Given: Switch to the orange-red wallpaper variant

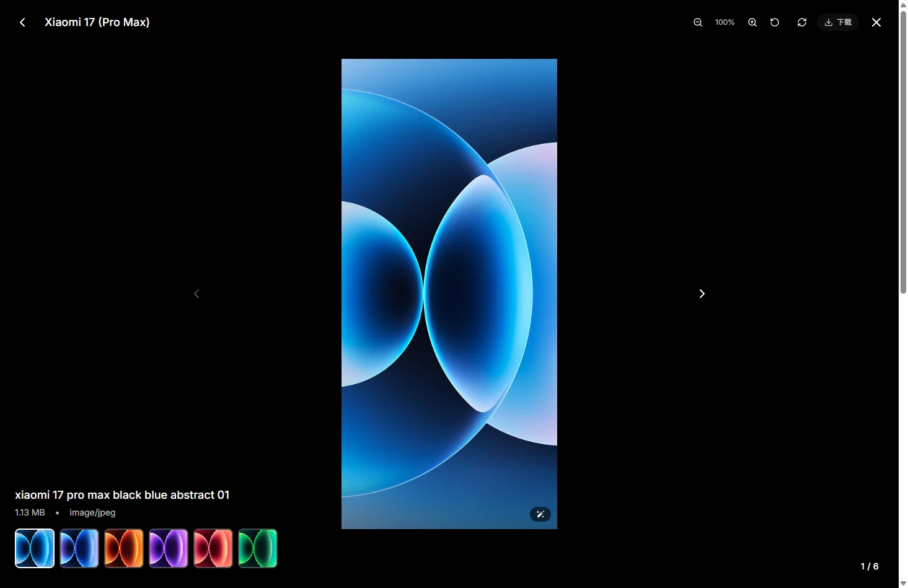Looking at the screenshot, I should click(x=123, y=548).
